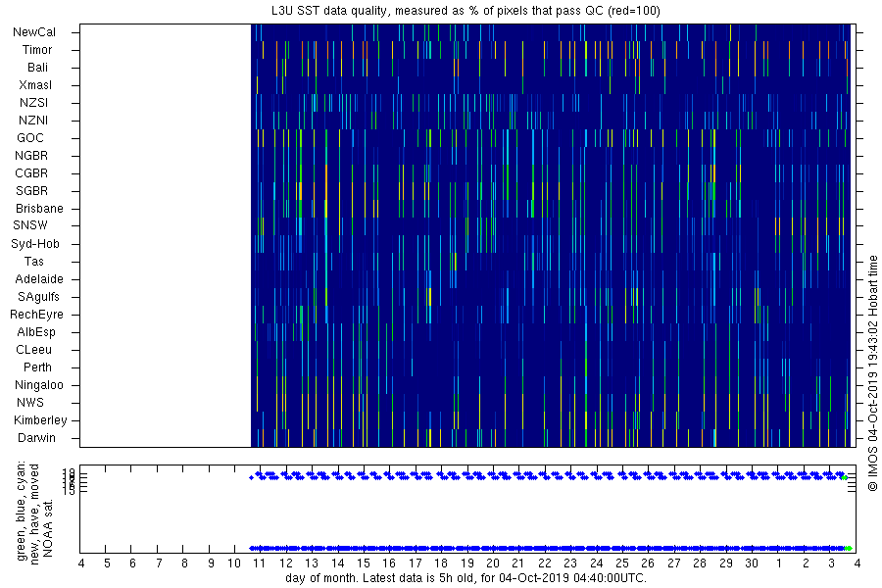Click day 2 axis tick label

click(x=807, y=563)
